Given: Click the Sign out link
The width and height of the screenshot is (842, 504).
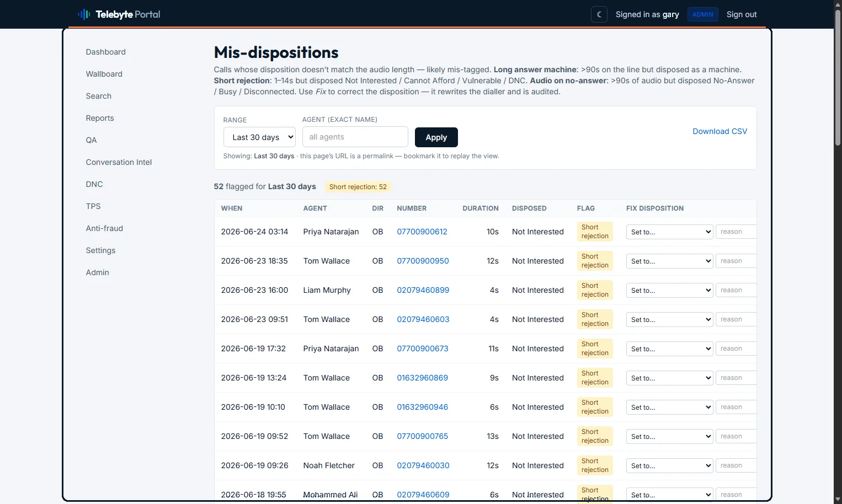Looking at the screenshot, I should pos(742,14).
